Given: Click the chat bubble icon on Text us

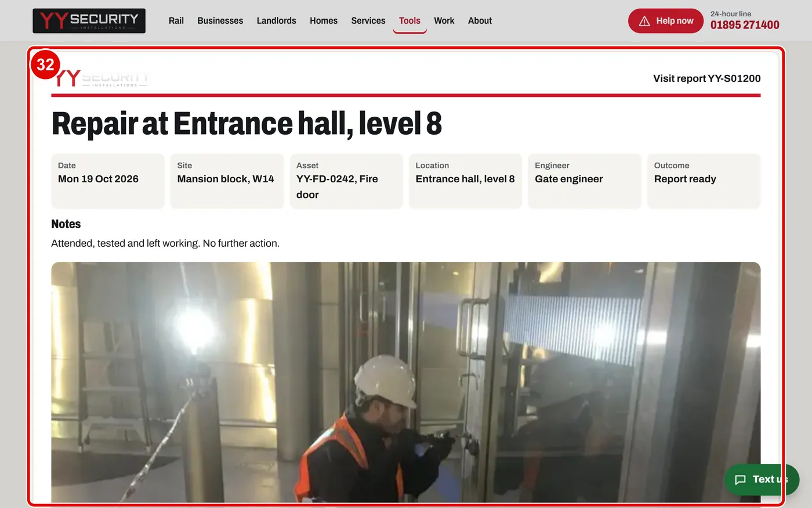Looking at the screenshot, I should 740,480.
